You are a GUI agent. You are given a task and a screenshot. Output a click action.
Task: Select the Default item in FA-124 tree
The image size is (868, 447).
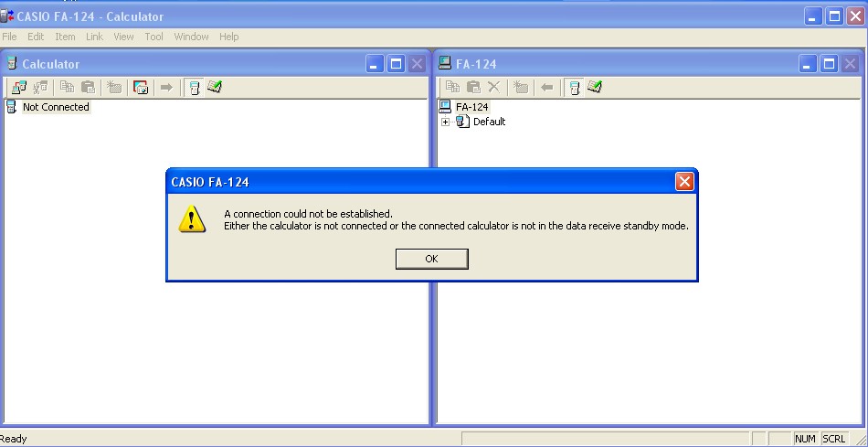[x=490, y=122]
